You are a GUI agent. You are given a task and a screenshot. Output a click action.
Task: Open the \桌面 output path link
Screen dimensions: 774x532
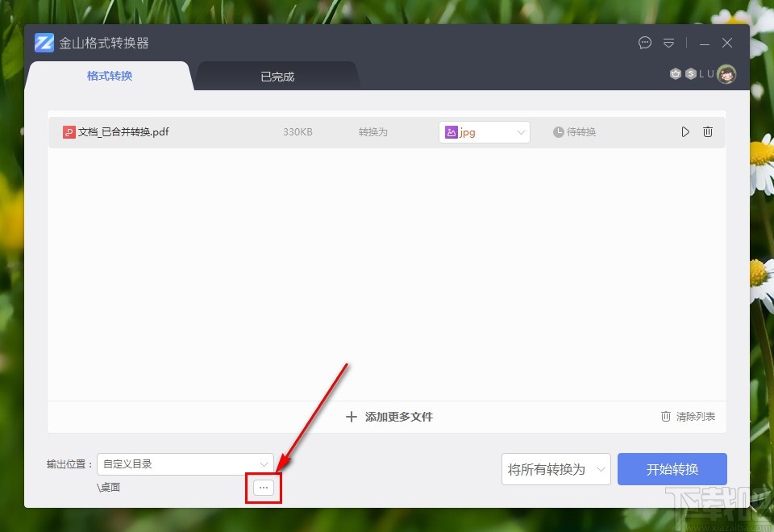point(108,487)
